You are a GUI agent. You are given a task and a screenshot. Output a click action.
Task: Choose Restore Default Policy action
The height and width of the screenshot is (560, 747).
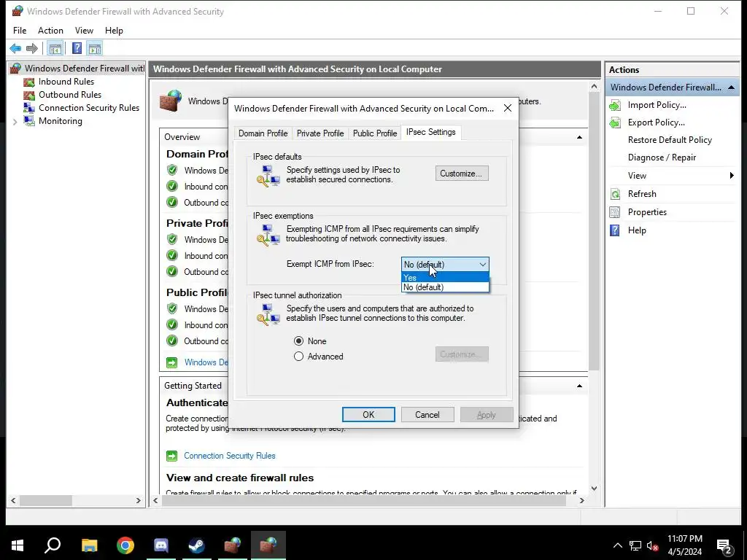(670, 140)
